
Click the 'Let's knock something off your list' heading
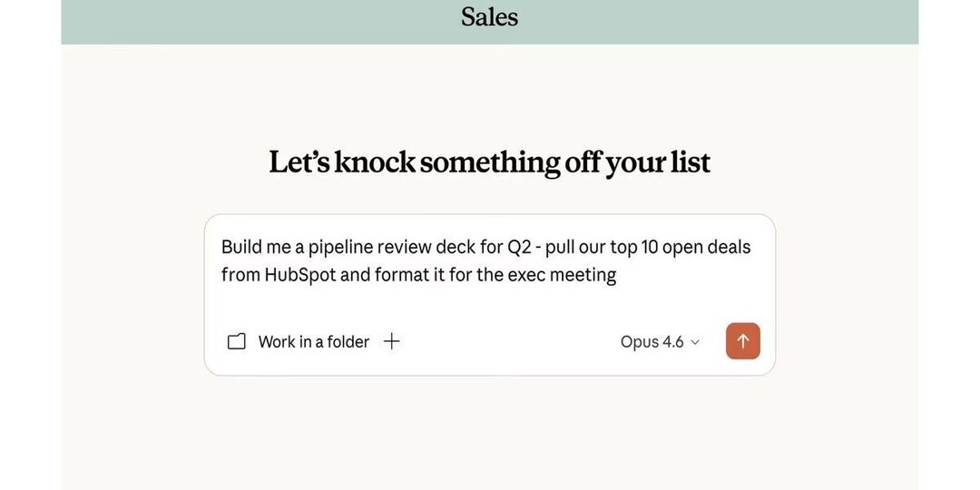(489, 162)
